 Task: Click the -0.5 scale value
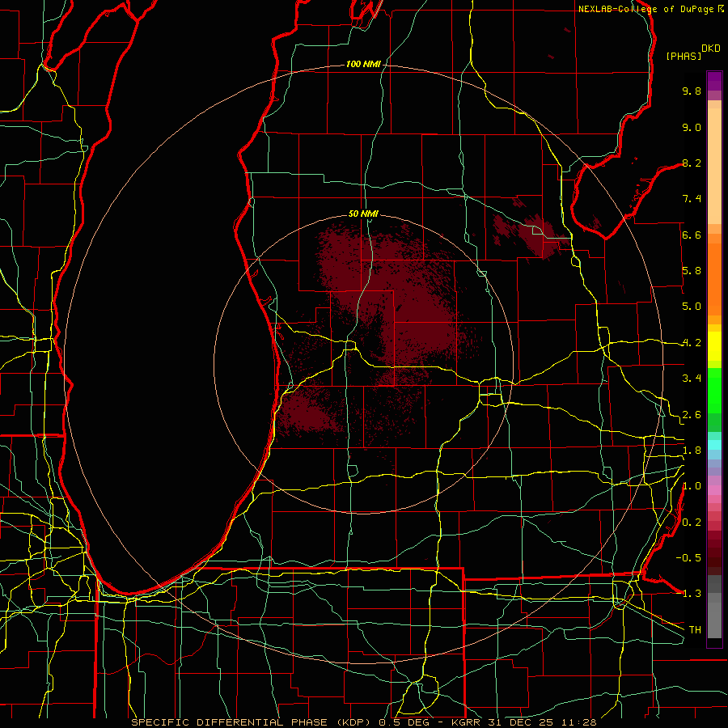pos(688,558)
